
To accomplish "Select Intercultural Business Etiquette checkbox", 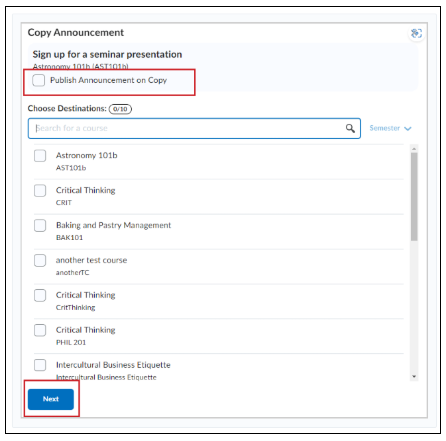I will coord(40,365).
